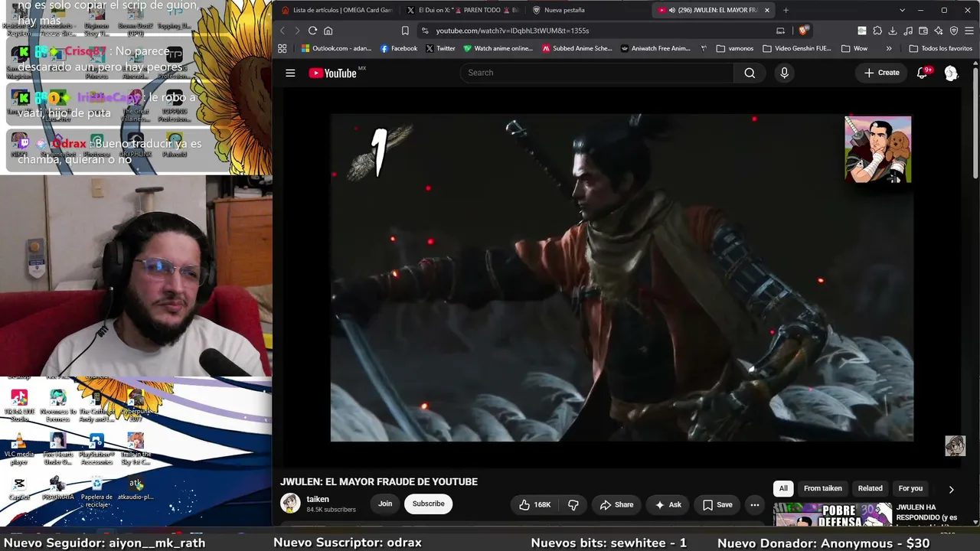
Task: Open the browser main menu icon
Action: [969, 31]
